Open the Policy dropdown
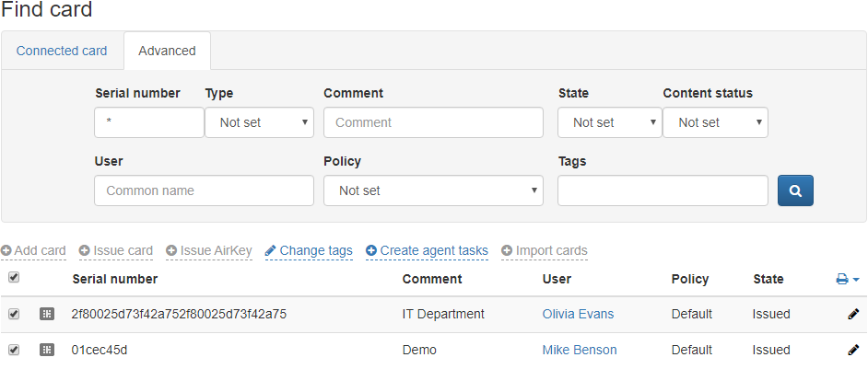The image size is (868, 369). tap(433, 190)
